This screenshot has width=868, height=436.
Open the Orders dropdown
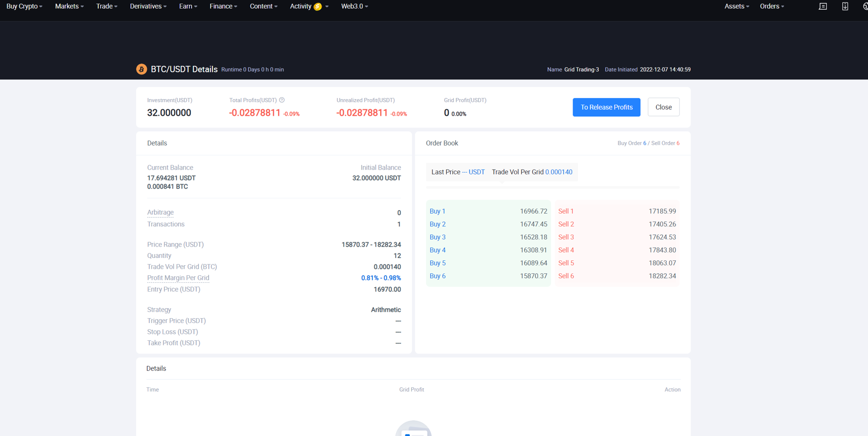point(772,6)
